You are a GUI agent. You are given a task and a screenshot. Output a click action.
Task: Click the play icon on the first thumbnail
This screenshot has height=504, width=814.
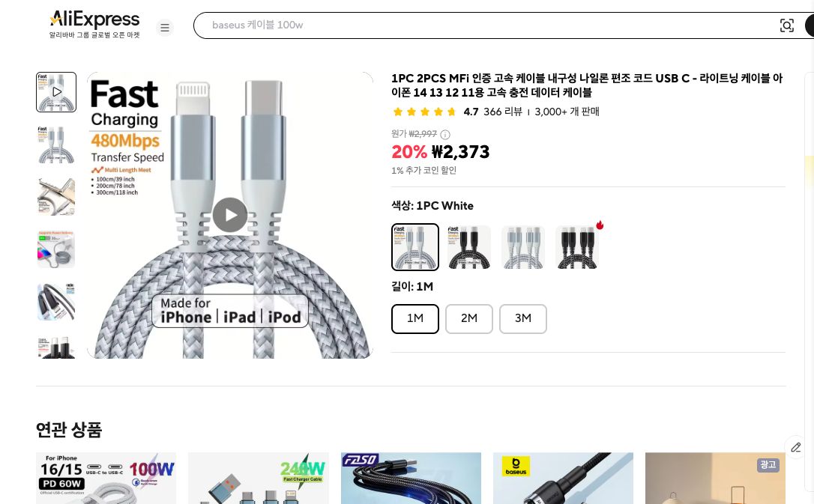pyautogui.click(x=56, y=91)
